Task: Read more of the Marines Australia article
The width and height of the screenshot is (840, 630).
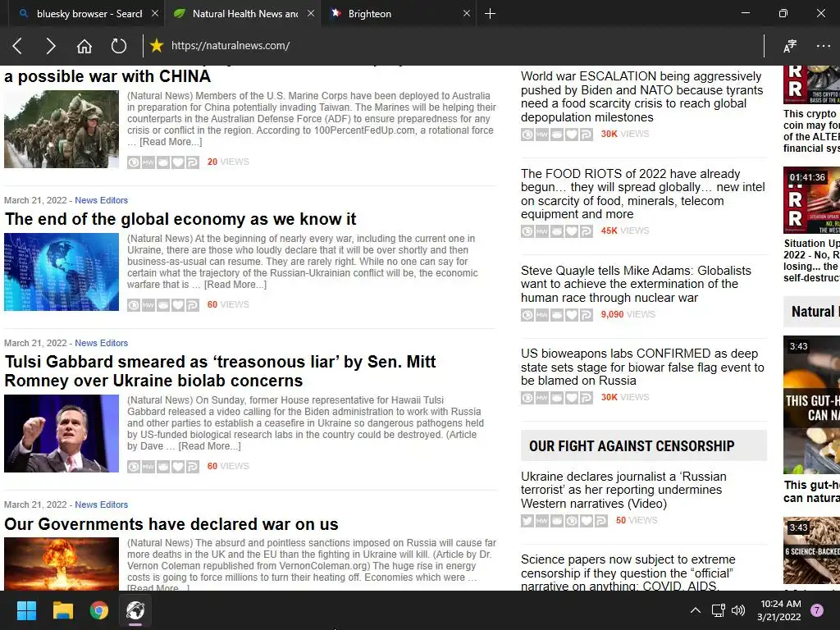Action: coord(171,142)
